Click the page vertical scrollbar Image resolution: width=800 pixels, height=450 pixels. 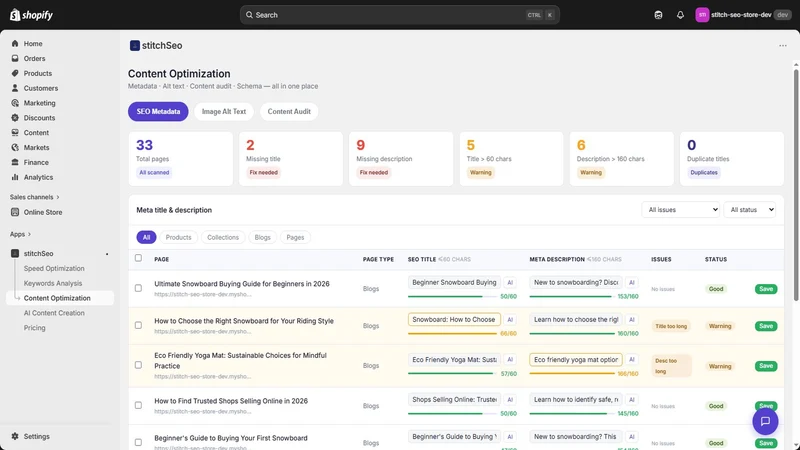[795, 184]
